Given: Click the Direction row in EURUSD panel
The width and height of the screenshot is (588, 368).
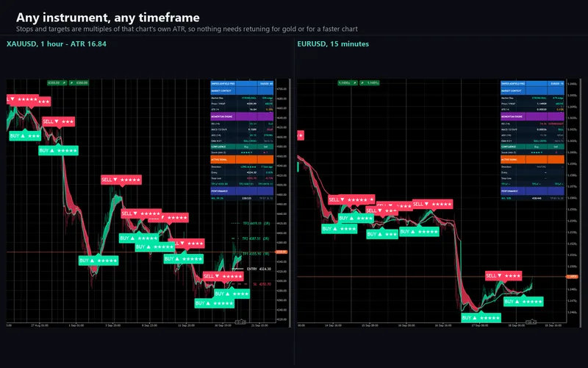Looking at the screenshot, I should point(532,167).
